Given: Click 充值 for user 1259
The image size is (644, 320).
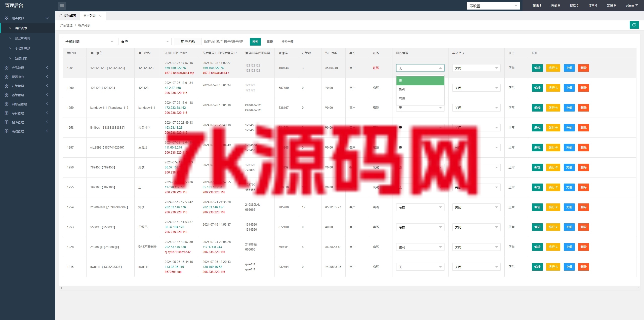Looking at the screenshot, I should coord(569,108).
